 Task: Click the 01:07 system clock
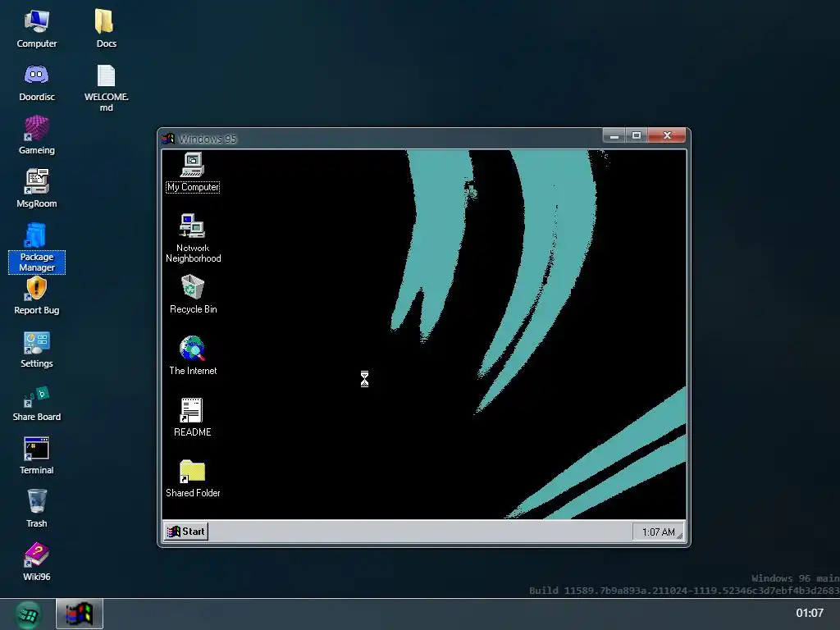(809, 613)
